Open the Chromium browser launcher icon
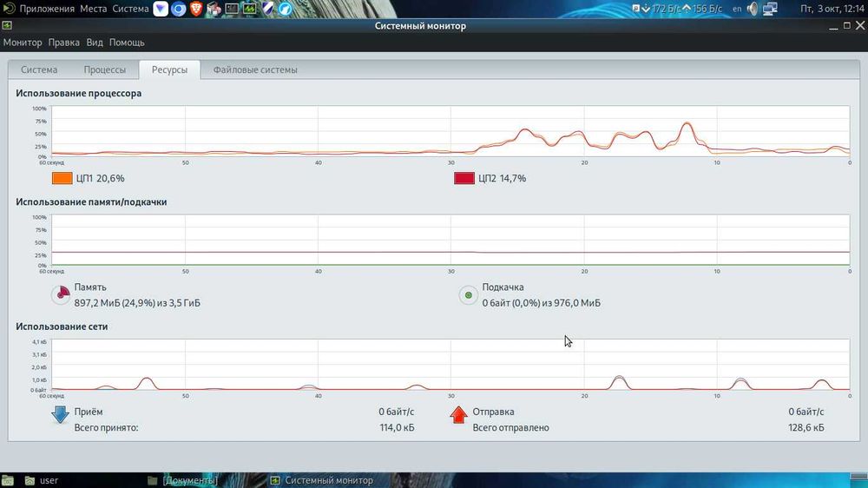Image resolution: width=868 pixels, height=488 pixels. [178, 9]
